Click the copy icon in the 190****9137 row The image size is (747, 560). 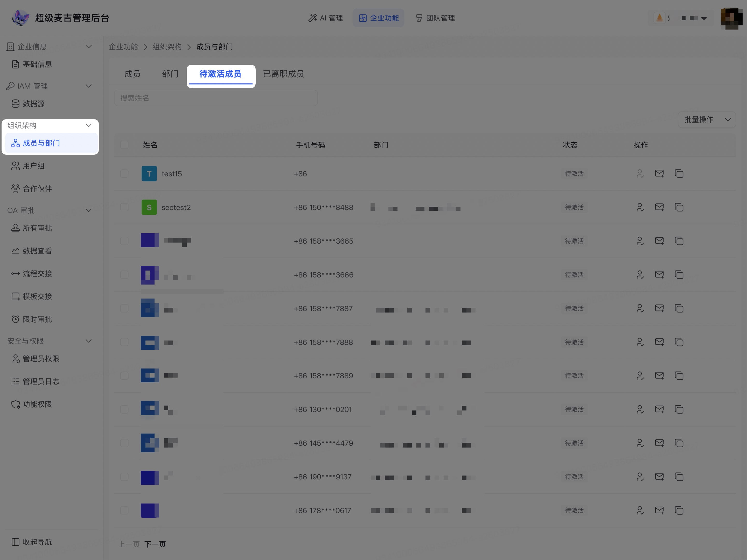pos(679,477)
